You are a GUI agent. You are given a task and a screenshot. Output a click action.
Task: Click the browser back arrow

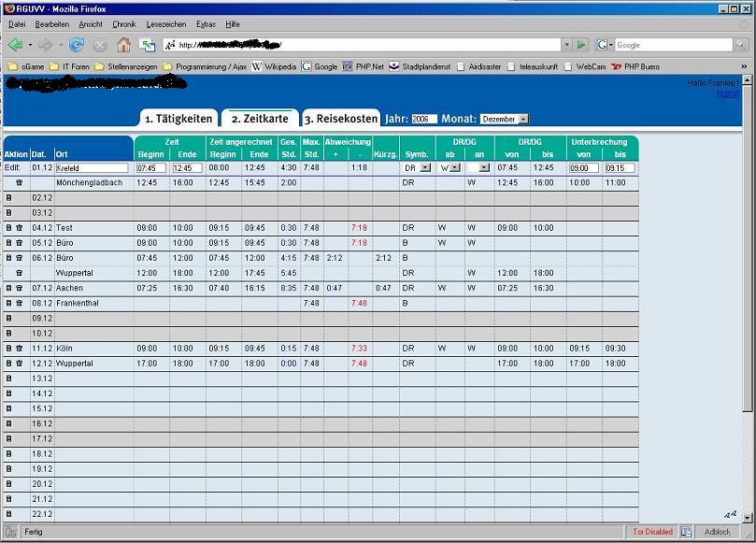(15, 44)
